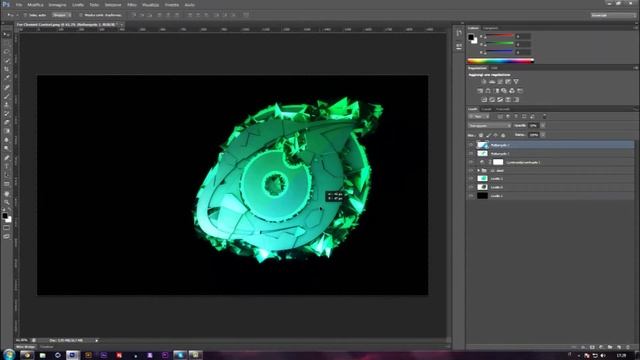
Task: Toggle Quick Mask mode in the toolbox
Action: coord(7,228)
